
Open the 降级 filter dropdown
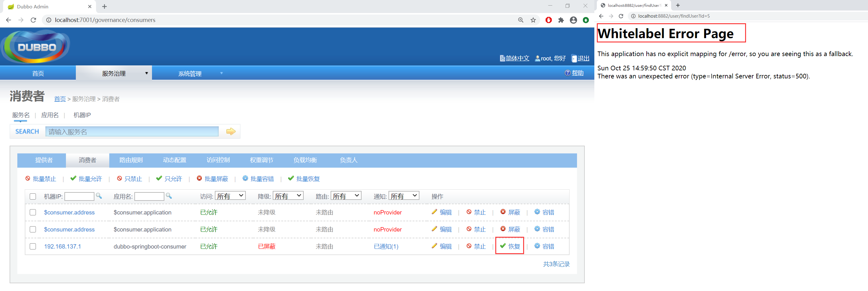pyautogui.click(x=288, y=196)
